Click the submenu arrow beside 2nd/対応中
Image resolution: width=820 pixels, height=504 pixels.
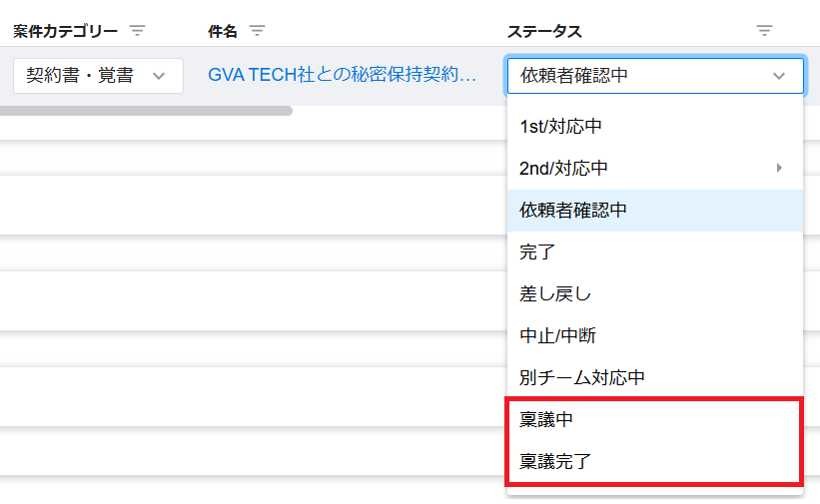click(779, 168)
